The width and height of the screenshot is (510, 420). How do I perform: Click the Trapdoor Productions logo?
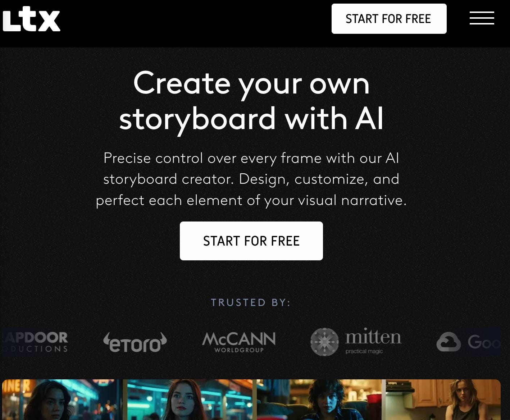pyautogui.click(x=35, y=342)
